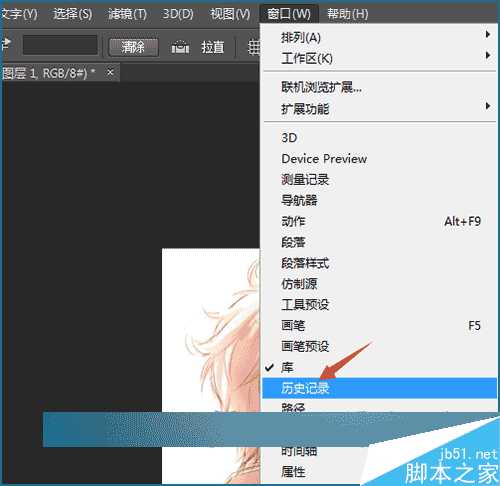Show the 工具预设 panel
The image size is (500, 486).
point(380,305)
